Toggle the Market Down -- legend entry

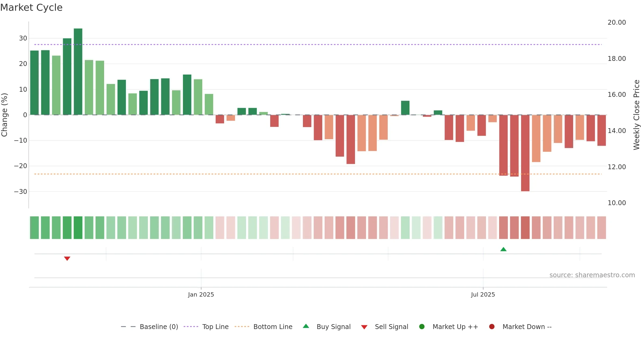[520, 327]
